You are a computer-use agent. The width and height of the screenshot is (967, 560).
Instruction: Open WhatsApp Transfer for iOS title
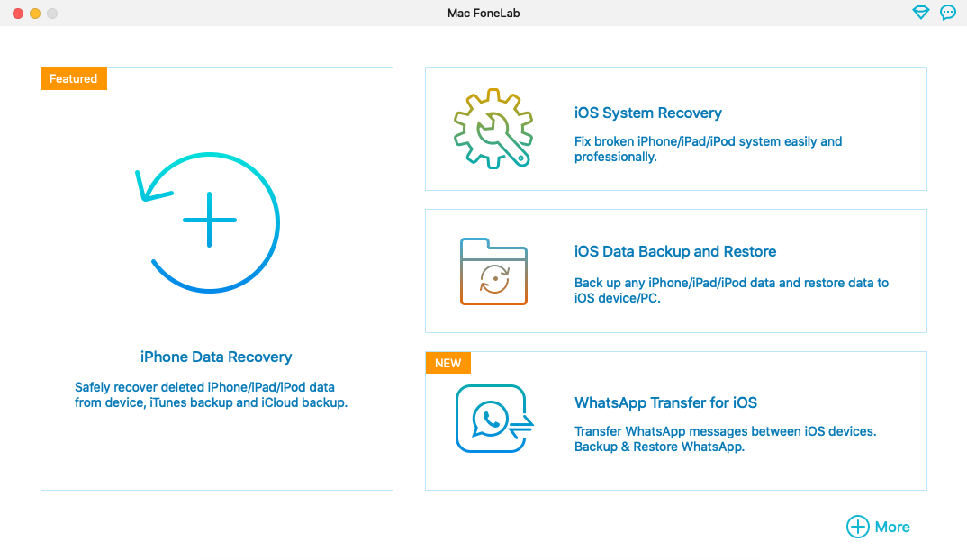[665, 402]
